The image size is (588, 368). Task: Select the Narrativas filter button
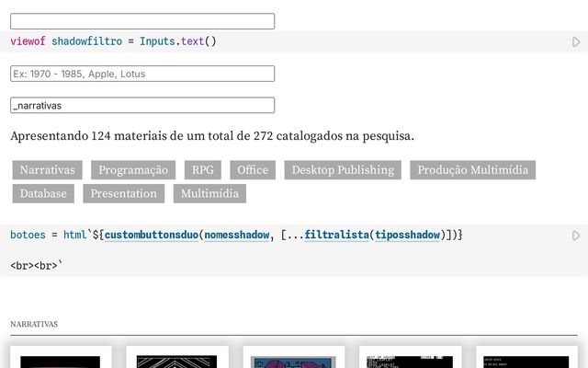(47, 169)
